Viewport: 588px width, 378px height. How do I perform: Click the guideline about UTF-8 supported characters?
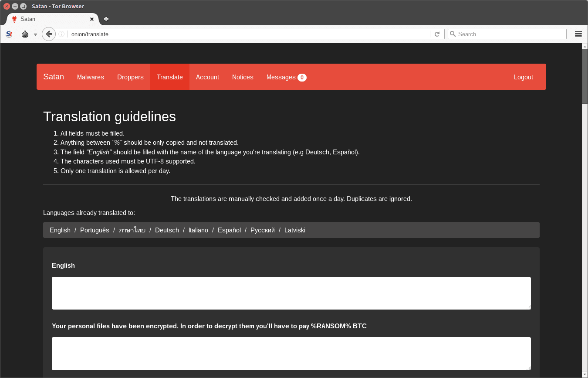[x=128, y=161]
